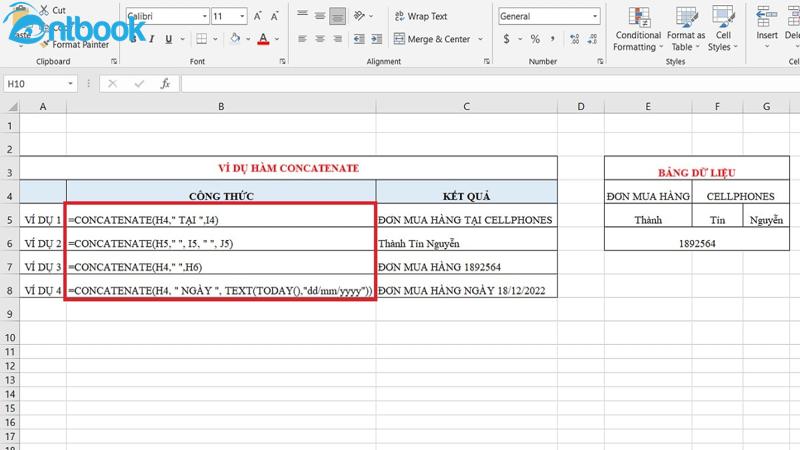Viewport: 800px width, 450px height.
Task: Toggle Italic formatting
Action: coord(152,39)
